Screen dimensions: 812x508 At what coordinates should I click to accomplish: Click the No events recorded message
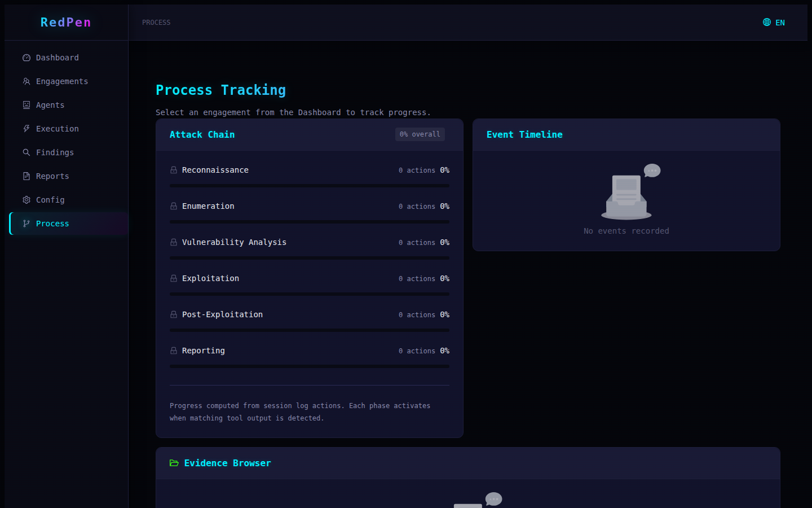(626, 231)
